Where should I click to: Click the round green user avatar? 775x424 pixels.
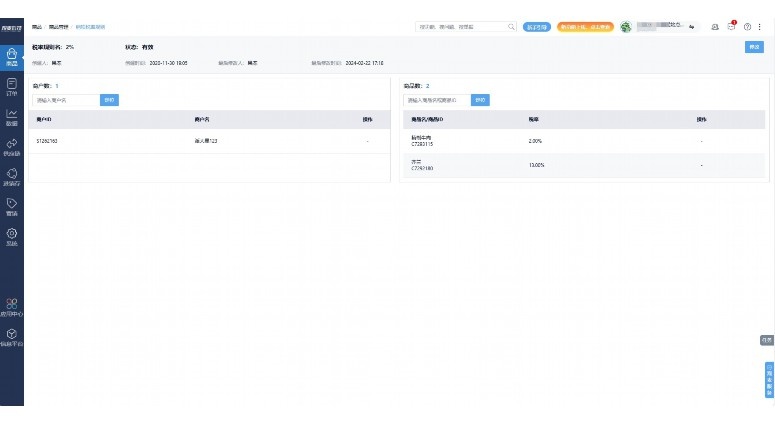point(626,27)
